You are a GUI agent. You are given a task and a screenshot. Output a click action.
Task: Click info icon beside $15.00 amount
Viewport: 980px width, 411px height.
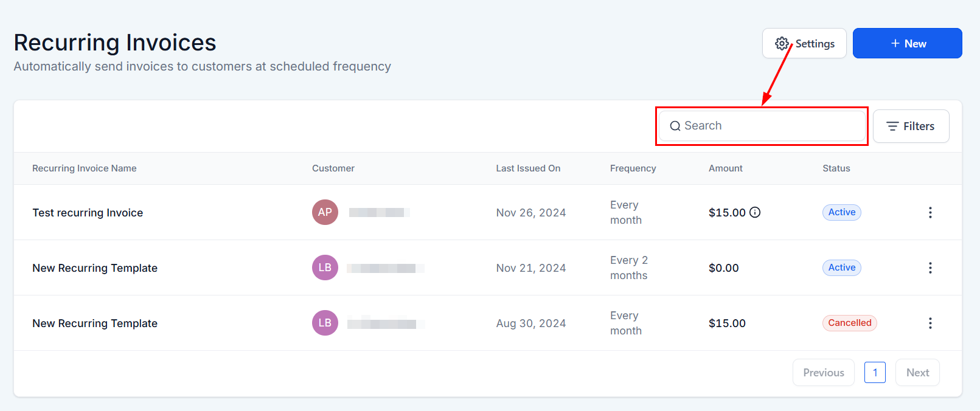pos(755,212)
